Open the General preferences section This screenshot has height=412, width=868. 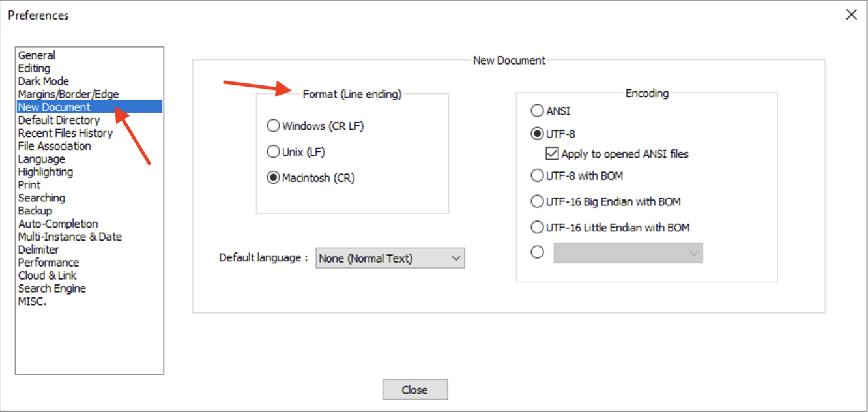click(x=36, y=55)
